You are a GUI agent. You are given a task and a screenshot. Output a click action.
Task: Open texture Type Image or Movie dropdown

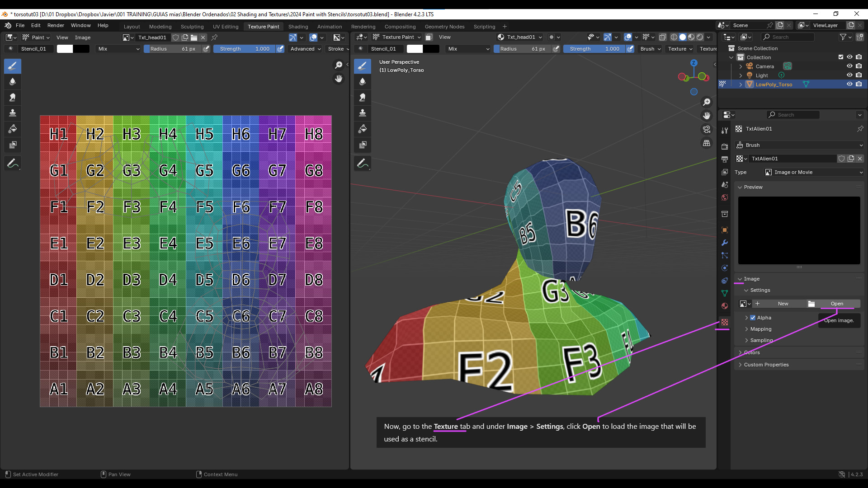pos(814,172)
